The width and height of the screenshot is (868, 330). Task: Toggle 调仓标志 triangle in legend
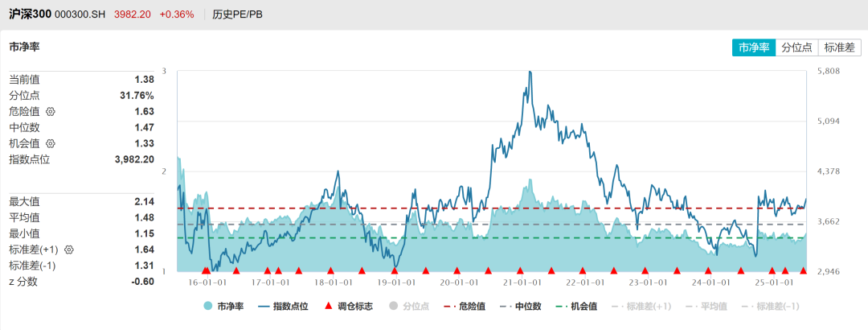point(348,306)
